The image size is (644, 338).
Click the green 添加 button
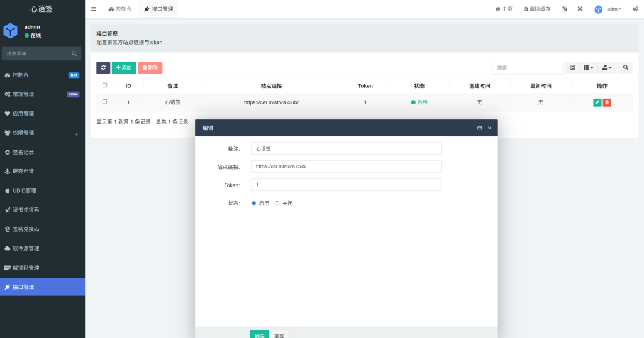click(124, 67)
